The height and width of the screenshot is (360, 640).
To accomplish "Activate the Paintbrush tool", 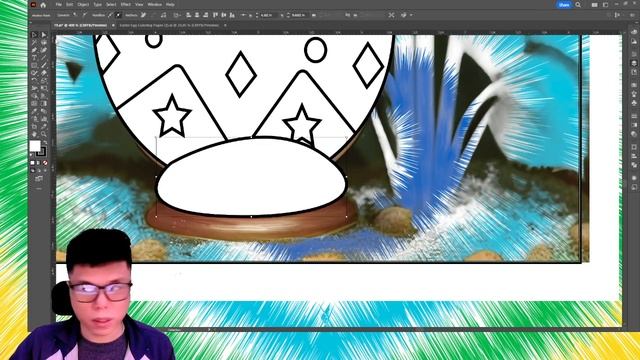I will pyautogui.click(x=44, y=65).
